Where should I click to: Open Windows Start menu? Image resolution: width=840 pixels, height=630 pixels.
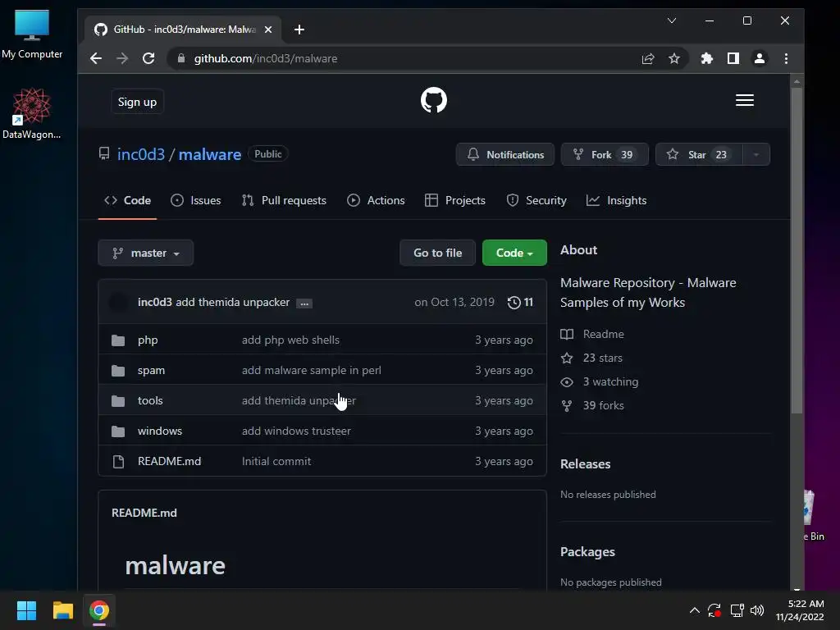coord(26,610)
